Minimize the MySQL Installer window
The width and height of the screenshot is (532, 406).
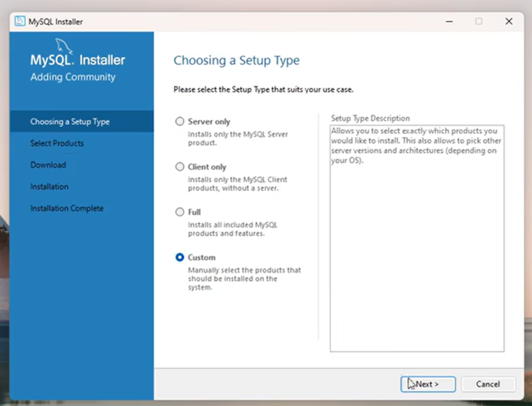(x=449, y=21)
